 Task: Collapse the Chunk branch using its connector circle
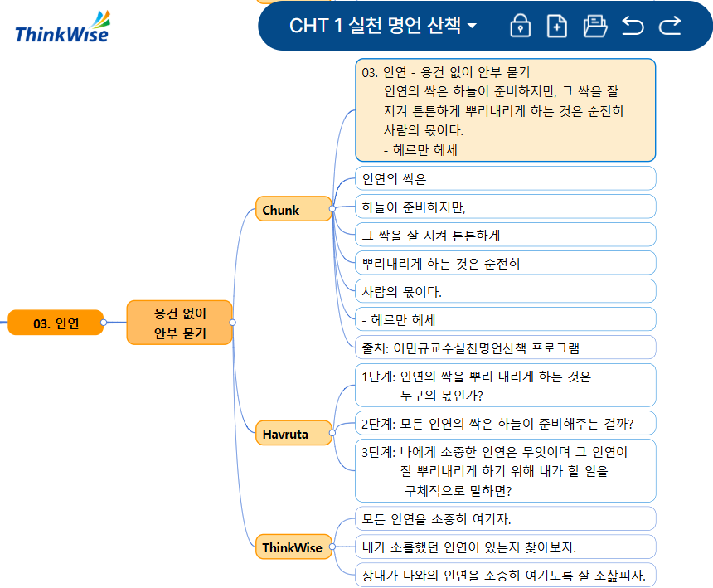point(334,210)
